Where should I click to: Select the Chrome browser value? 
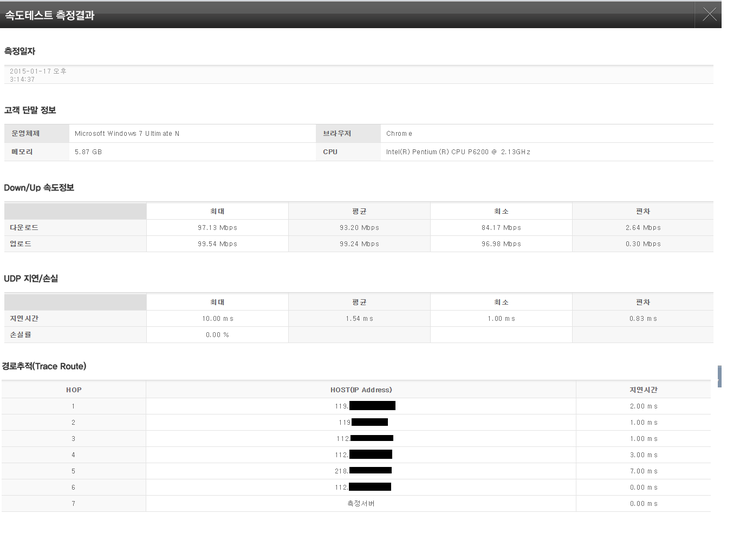(399, 134)
